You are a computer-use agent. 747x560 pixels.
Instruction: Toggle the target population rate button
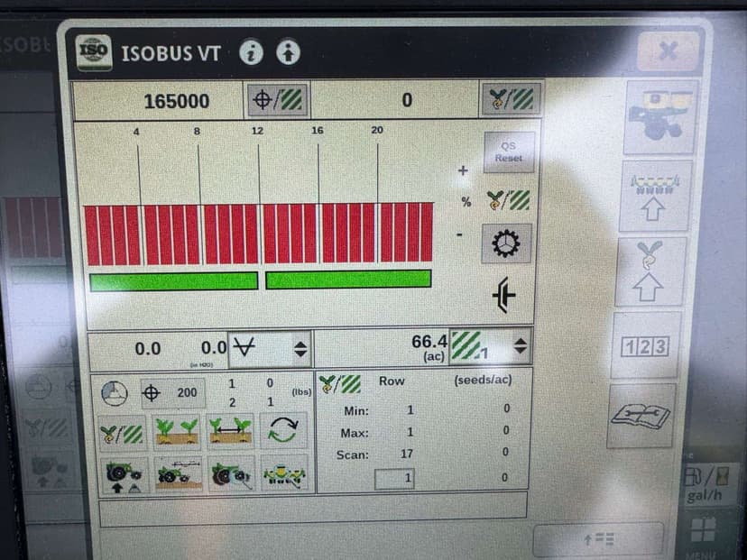coord(278,100)
